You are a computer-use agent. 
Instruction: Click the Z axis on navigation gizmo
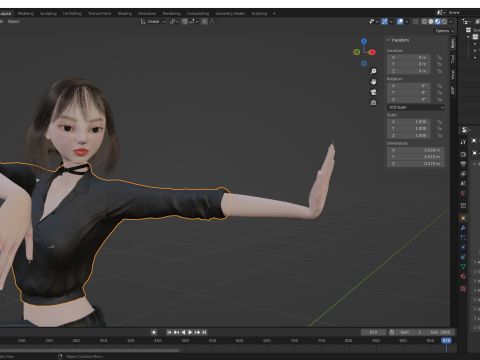click(364, 41)
